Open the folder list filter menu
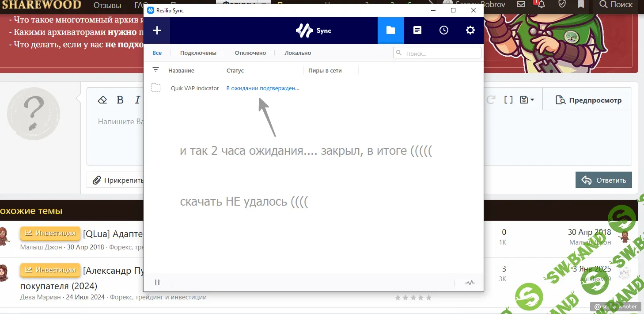This screenshot has width=644, height=314. coord(155,70)
